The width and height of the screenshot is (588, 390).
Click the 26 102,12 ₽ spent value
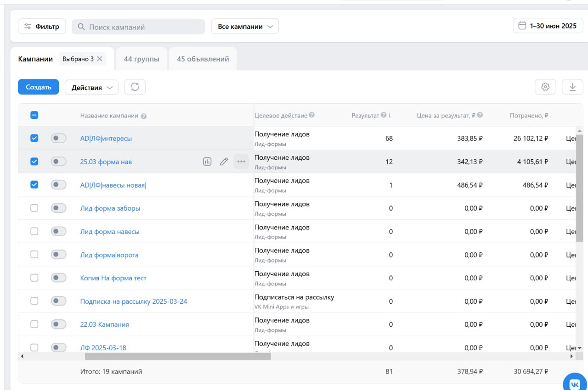click(x=531, y=138)
